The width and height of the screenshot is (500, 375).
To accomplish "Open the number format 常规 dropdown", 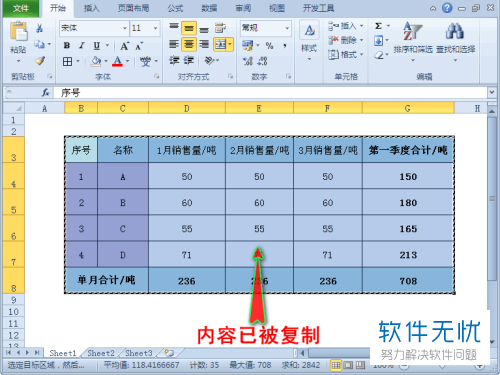I will coord(287,28).
